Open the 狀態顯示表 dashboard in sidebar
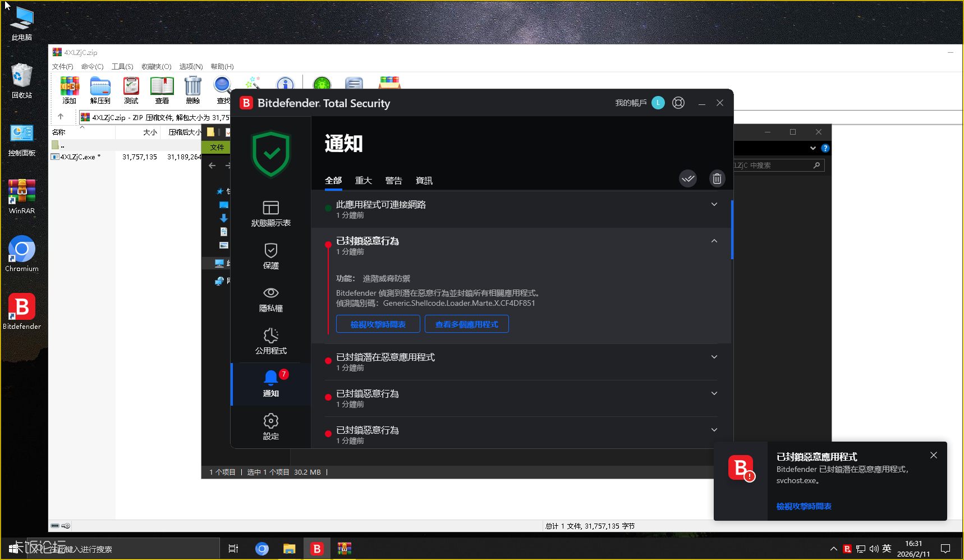The height and width of the screenshot is (560, 964). coord(270,214)
